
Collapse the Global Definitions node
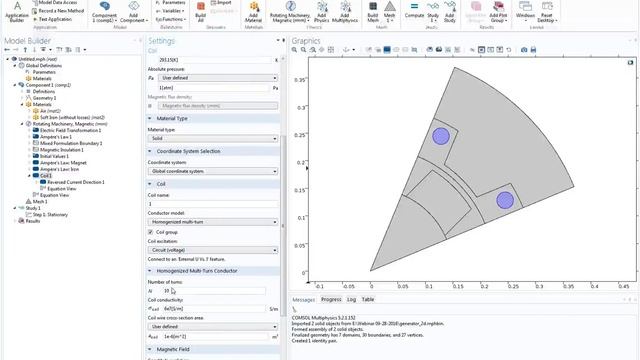[x=15, y=66]
